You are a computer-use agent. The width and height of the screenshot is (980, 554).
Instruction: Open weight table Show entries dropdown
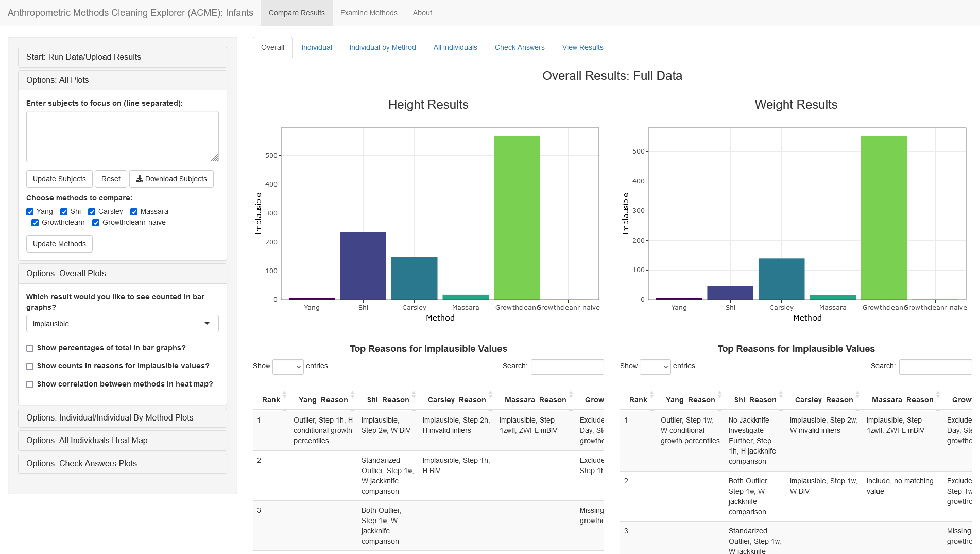pos(655,366)
